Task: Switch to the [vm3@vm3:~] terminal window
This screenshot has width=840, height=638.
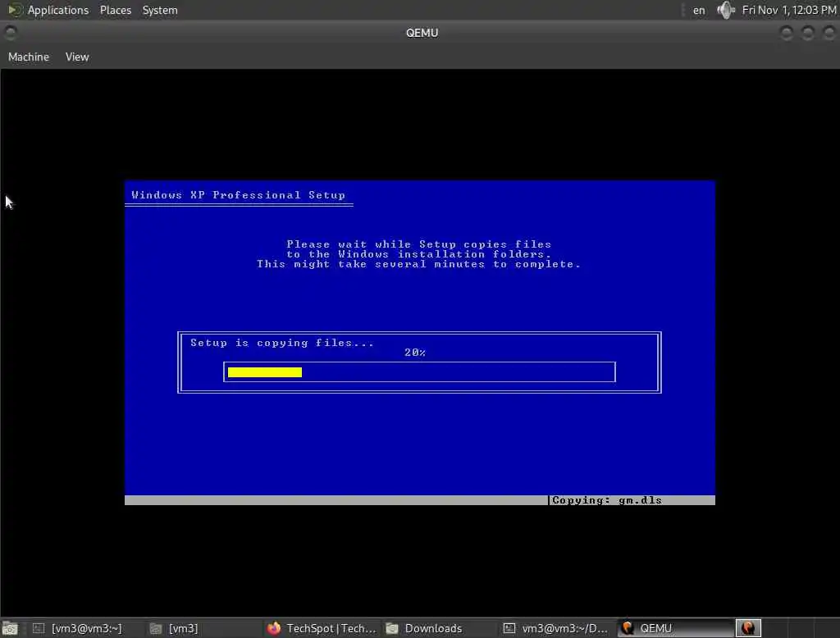Action: pos(78,628)
